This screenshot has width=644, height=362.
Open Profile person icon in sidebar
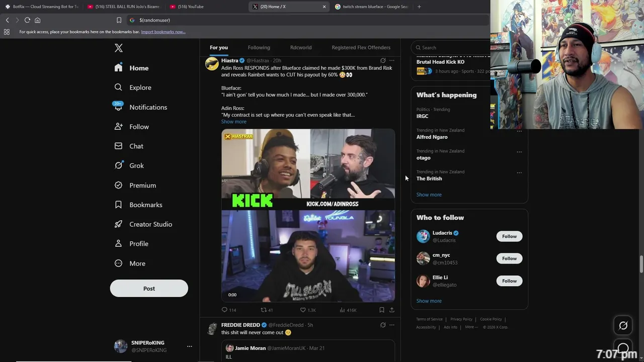[118, 243]
